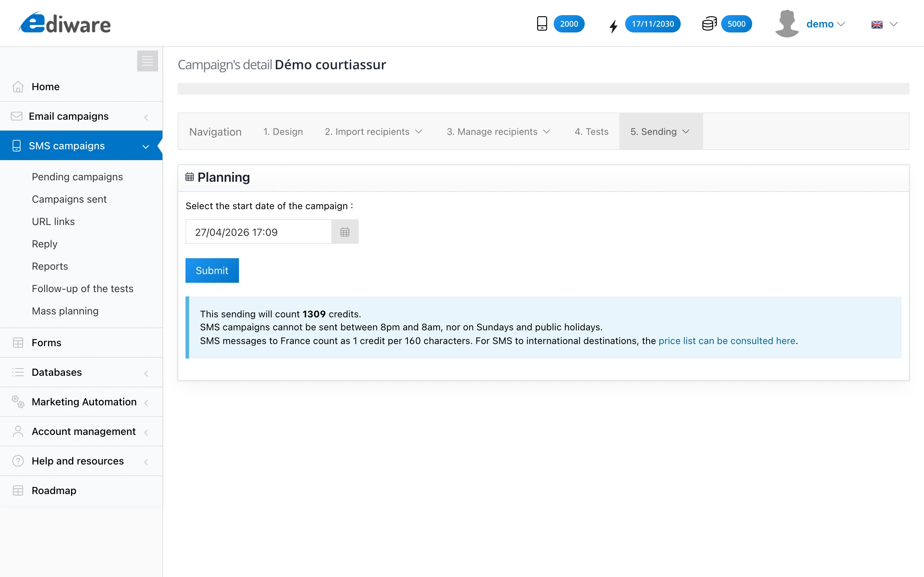Expand the Import recipients dropdown chevron

tap(419, 132)
